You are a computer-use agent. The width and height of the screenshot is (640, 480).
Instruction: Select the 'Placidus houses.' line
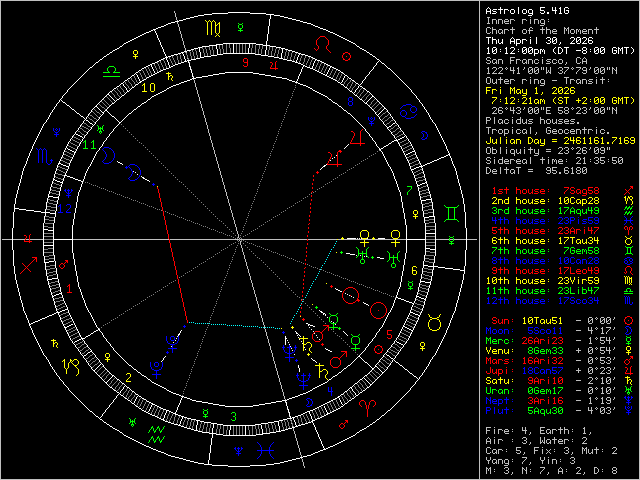[x=533, y=121]
